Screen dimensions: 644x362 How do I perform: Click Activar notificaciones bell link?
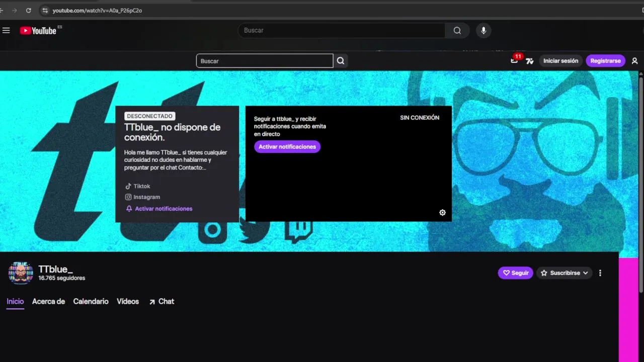tap(159, 209)
